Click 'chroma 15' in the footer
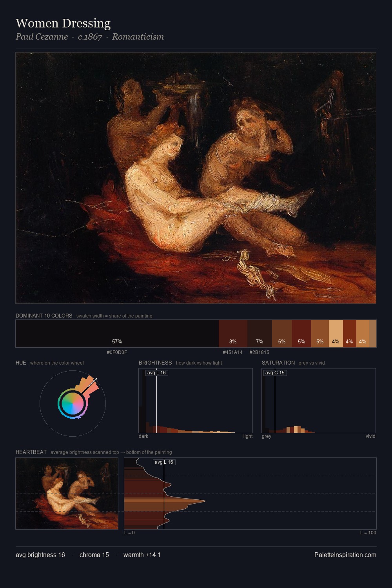The height and width of the screenshot is (588, 392). pos(94,555)
